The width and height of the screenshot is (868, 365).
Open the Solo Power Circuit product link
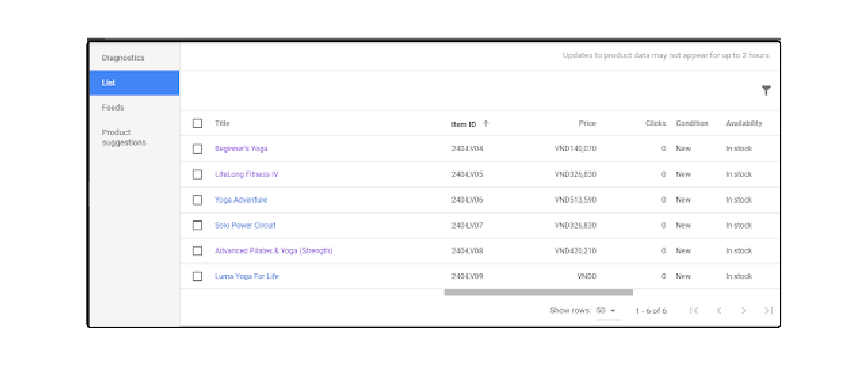click(x=245, y=225)
